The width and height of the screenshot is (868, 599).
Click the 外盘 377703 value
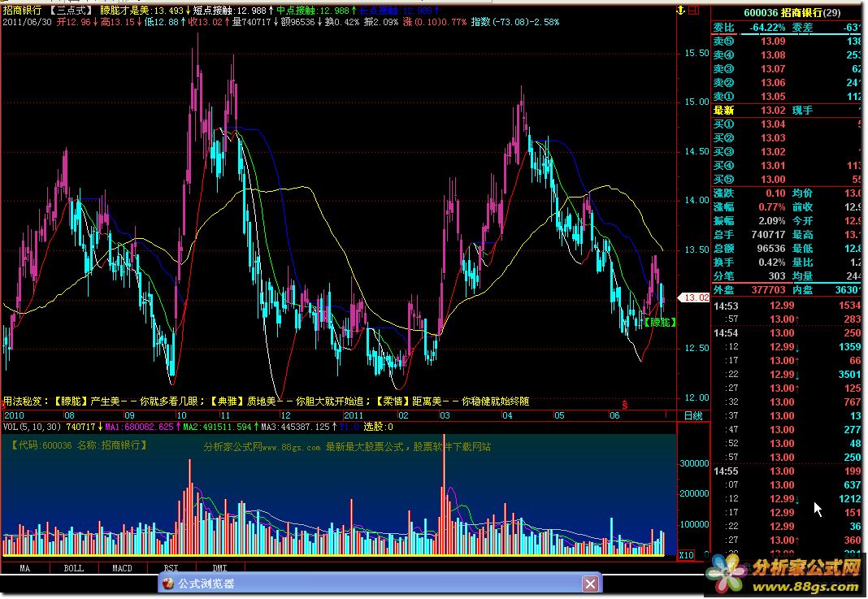coord(768,290)
